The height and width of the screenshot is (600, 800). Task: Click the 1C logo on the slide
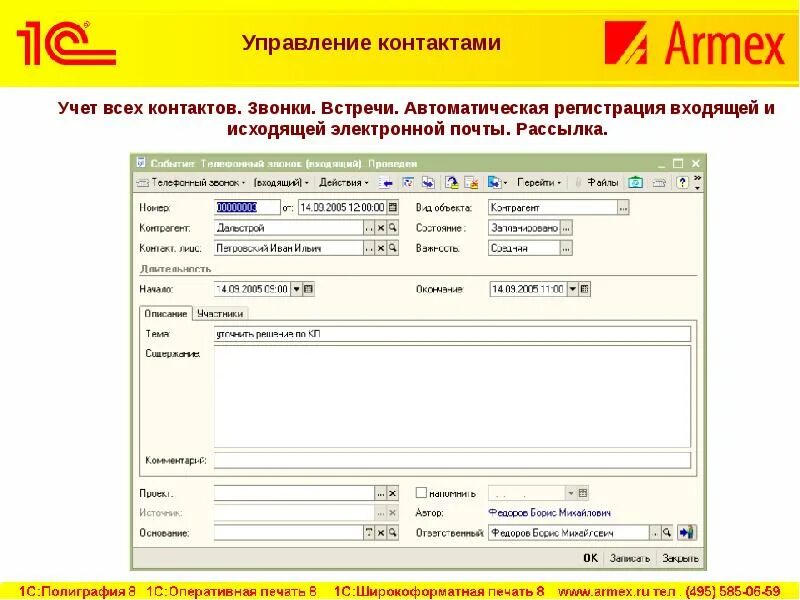tap(66, 43)
